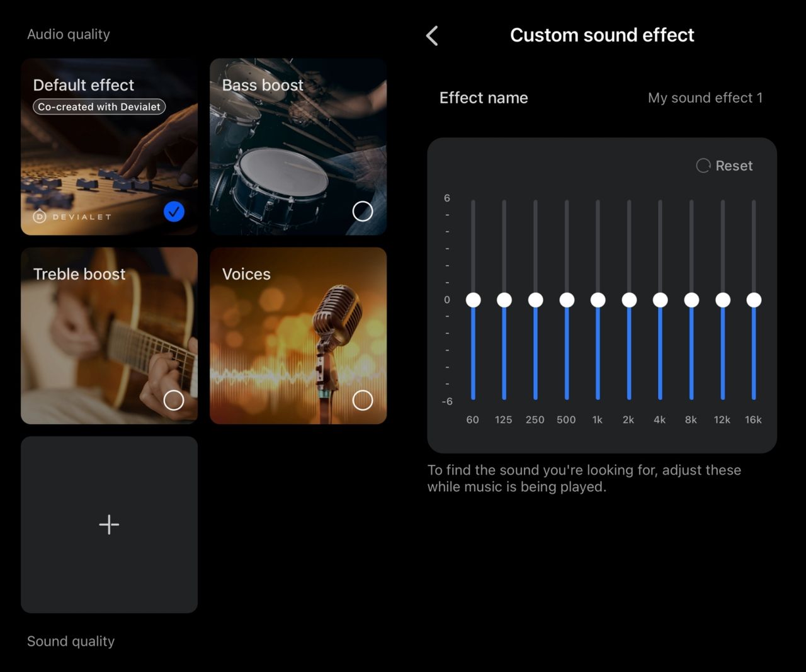Tap the back arrow to leave Custom sound effect
This screenshot has height=672, width=806.
pyautogui.click(x=432, y=36)
